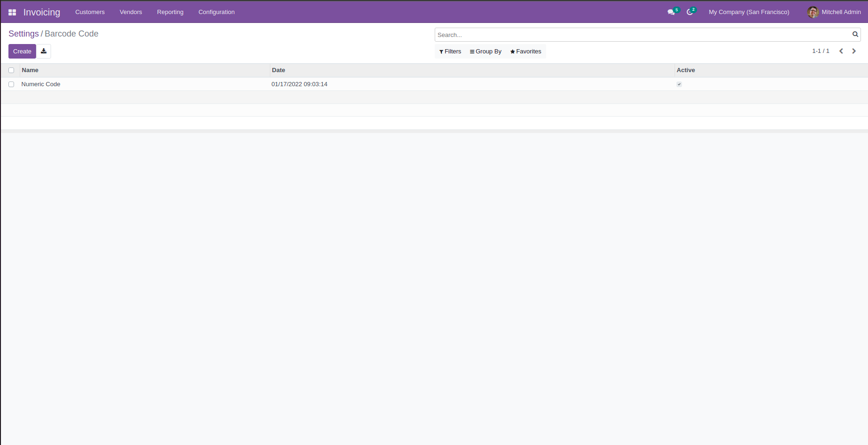Tick the Numeric Code row checkbox

click(11, 84)
